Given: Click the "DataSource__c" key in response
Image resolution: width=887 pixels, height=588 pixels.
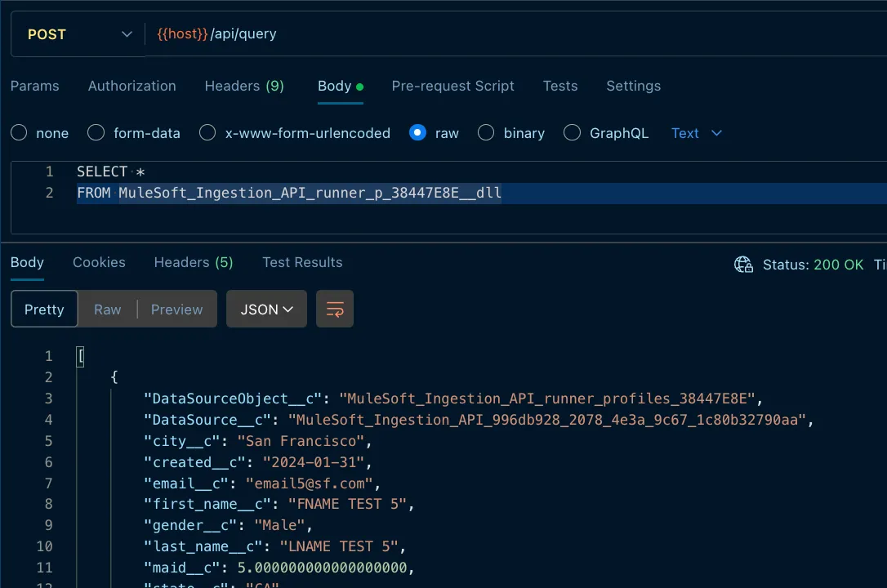Looking at the screenshot, I should pos(207,420).
